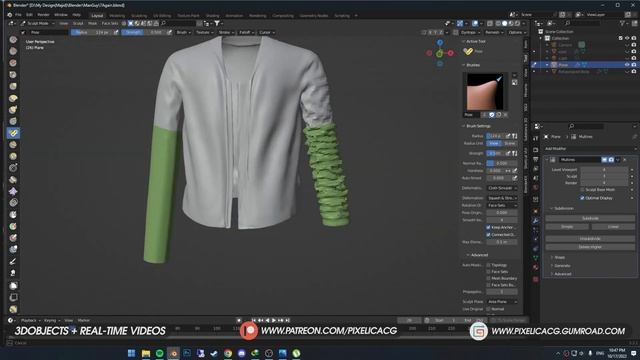
Task: Enable Topology auto-masking checkbox
Action: coord(488,265)
